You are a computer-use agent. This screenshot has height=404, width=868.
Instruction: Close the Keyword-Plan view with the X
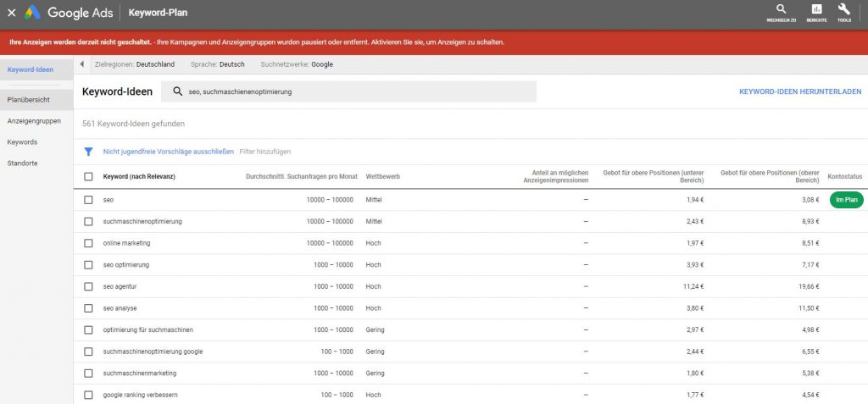(11, 13)
